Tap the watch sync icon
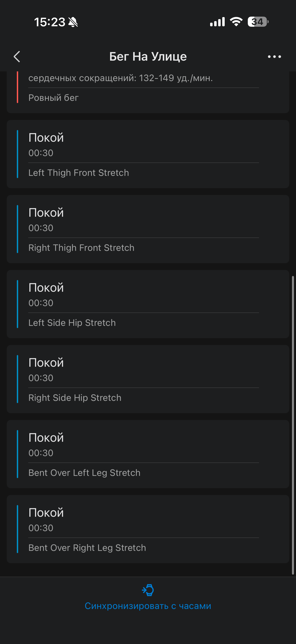 [148, 590]
